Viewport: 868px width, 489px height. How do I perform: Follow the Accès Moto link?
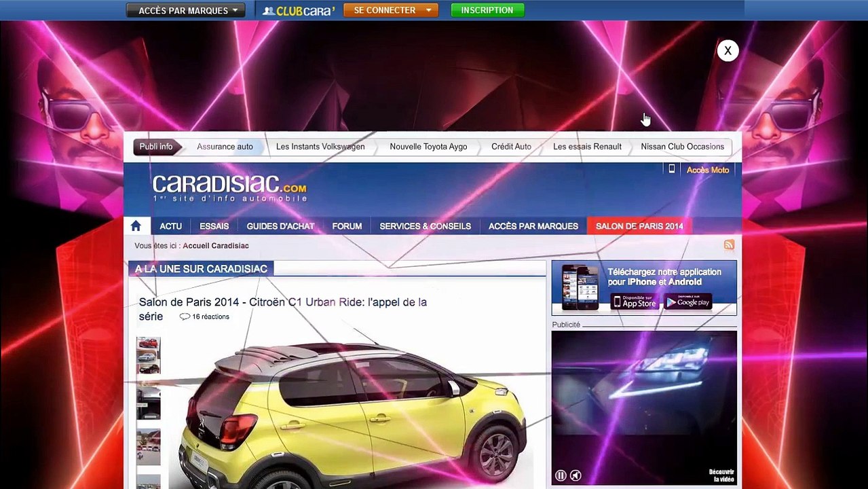[708, 170]
